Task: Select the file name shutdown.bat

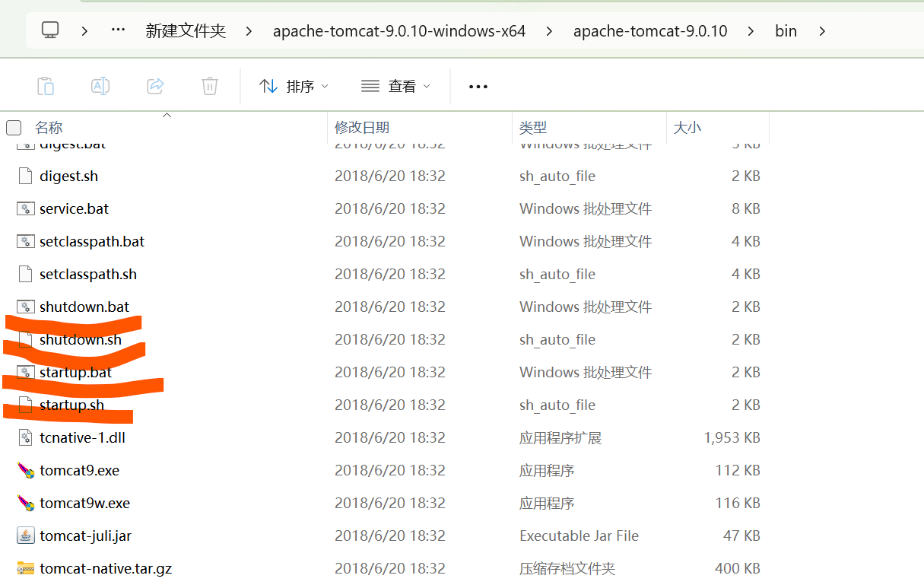Action: (x=84, y=307)
